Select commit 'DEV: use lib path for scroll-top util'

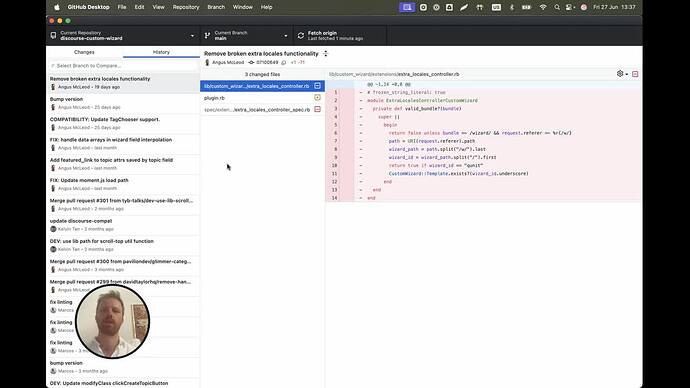pos(123,245)
